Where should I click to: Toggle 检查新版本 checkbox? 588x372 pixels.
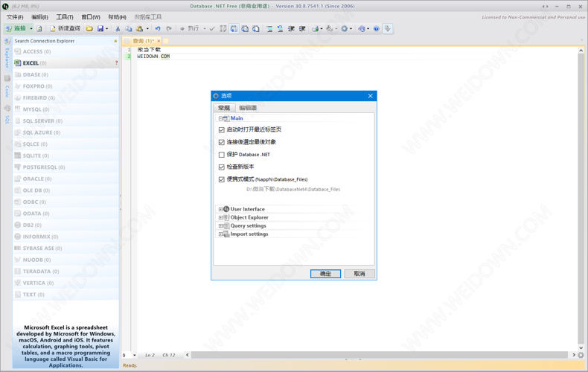point(221,167)
